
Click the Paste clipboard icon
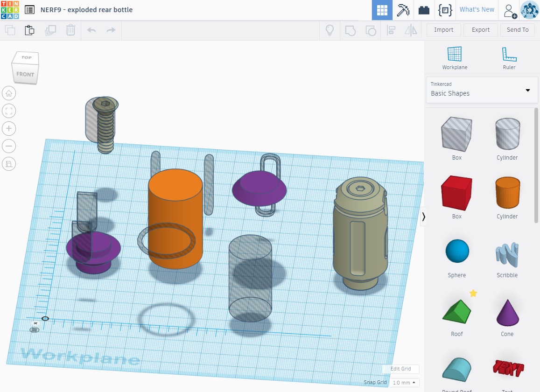29,30
